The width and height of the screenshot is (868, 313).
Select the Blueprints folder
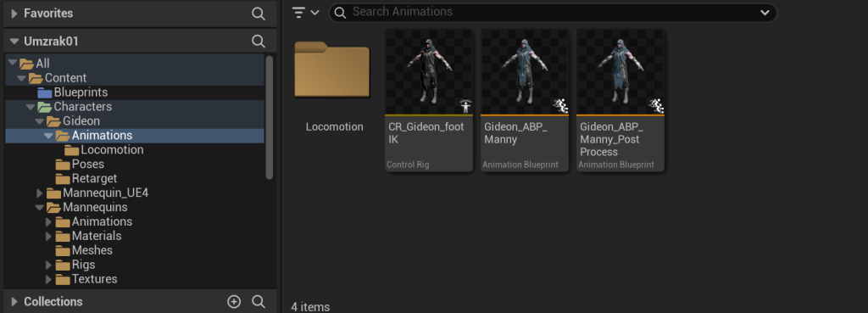[x=81, y=92]
